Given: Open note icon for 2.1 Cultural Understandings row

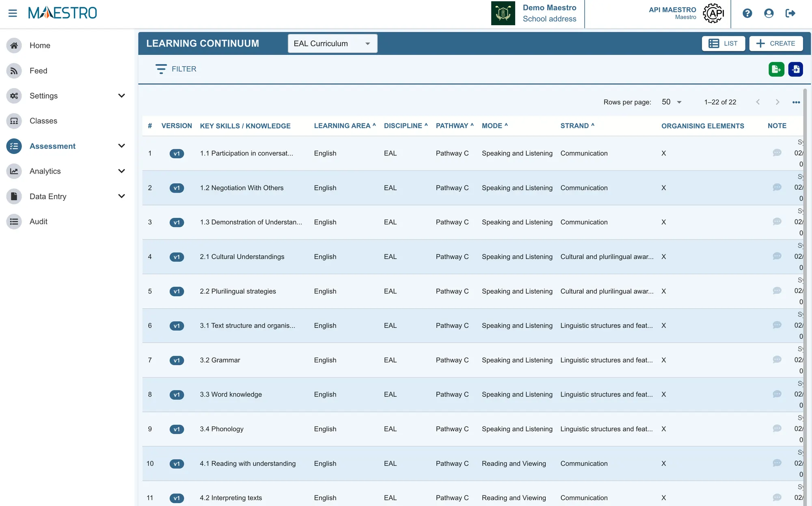Looking at the screenshot, I should pos(777,256).
